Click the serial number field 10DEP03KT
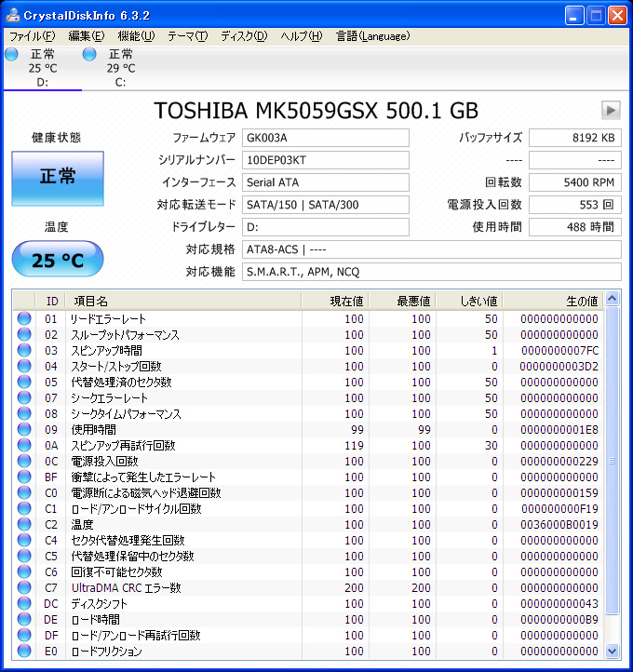The height and width of the screenshot is (672, 633). click(x=325, y=160)
